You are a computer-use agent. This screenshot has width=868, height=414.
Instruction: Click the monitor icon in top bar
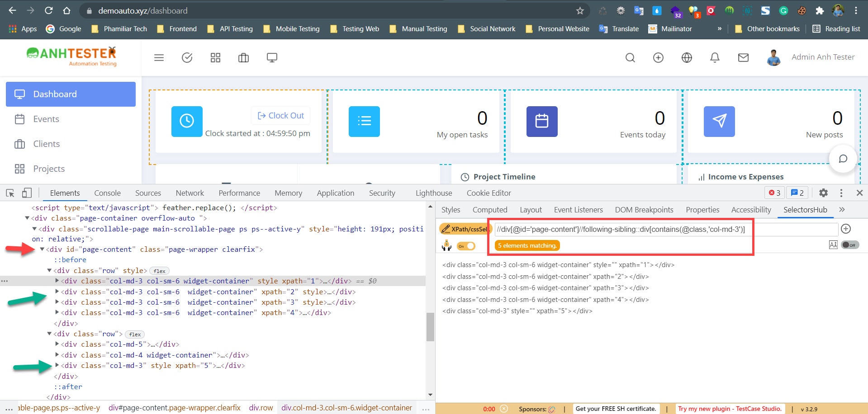(272, 57)
